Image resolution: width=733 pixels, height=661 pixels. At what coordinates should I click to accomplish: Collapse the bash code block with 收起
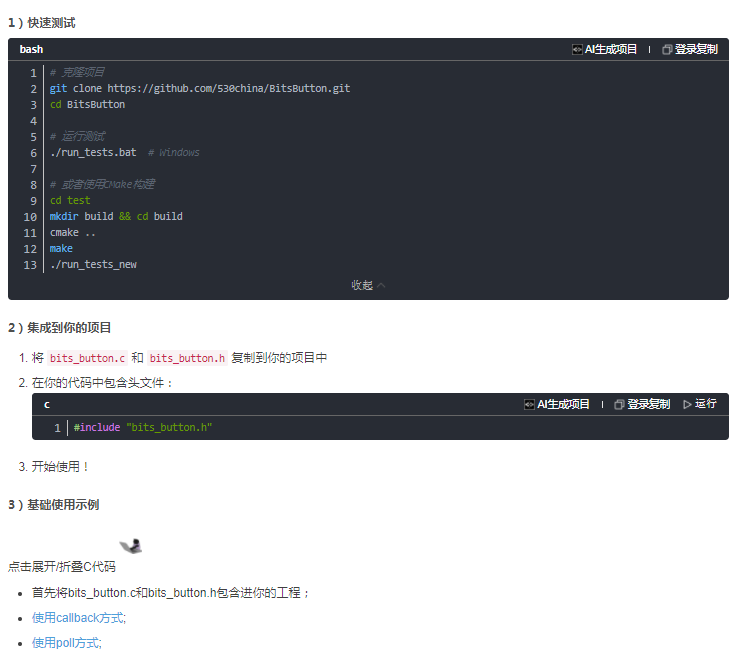click(x=368, y=285)
